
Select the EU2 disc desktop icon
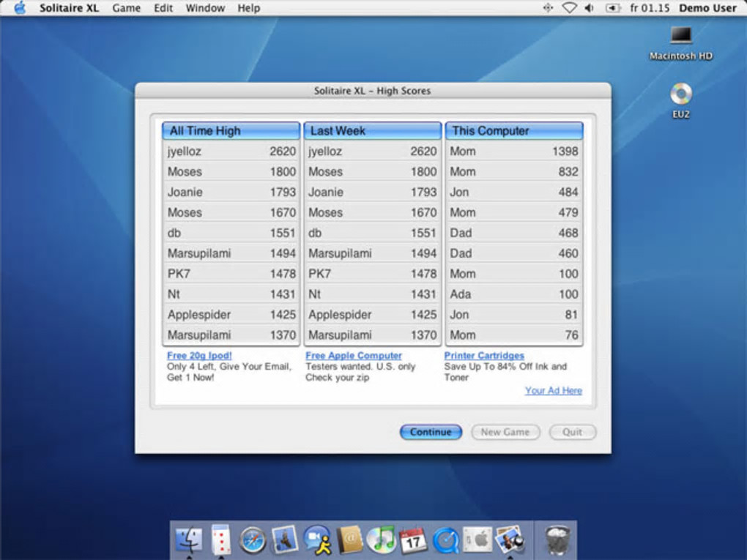681,100
